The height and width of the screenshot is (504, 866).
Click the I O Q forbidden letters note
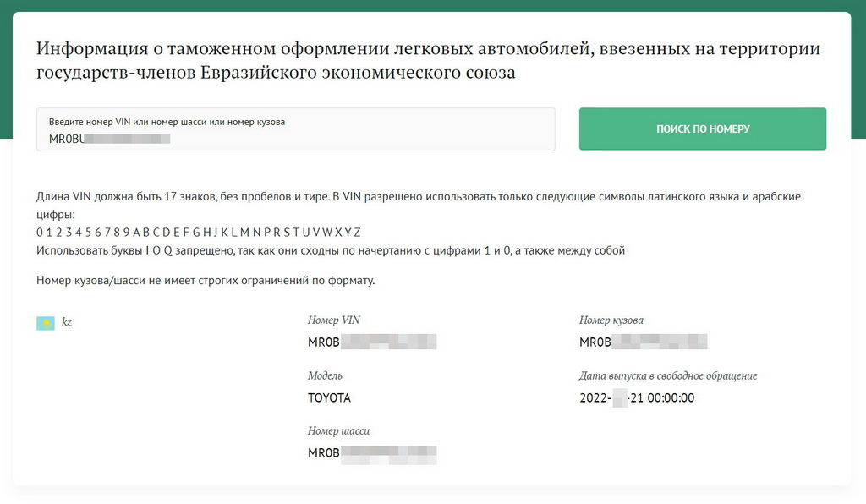click(x=331, y=250)
